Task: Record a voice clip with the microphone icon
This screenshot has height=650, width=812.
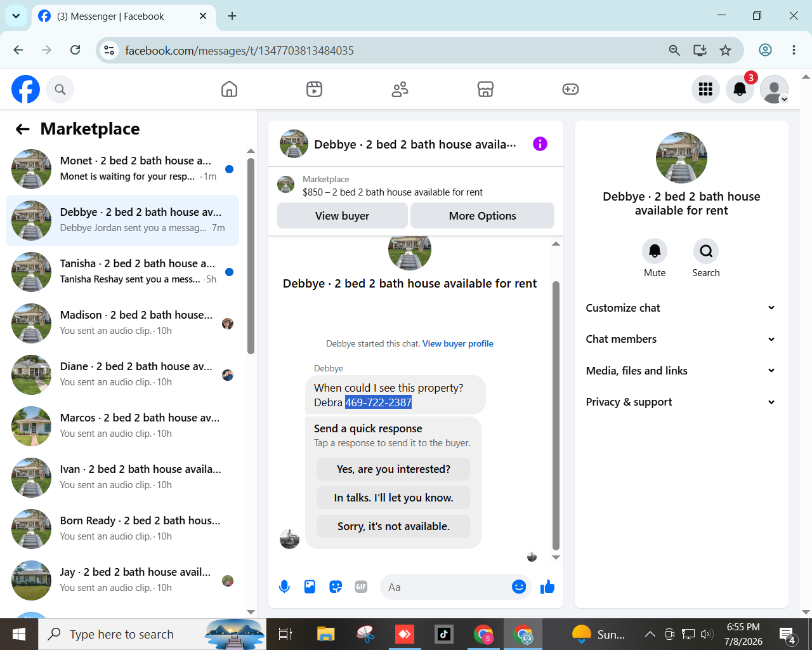Action: pyautogui.click(x=284, y=587)
